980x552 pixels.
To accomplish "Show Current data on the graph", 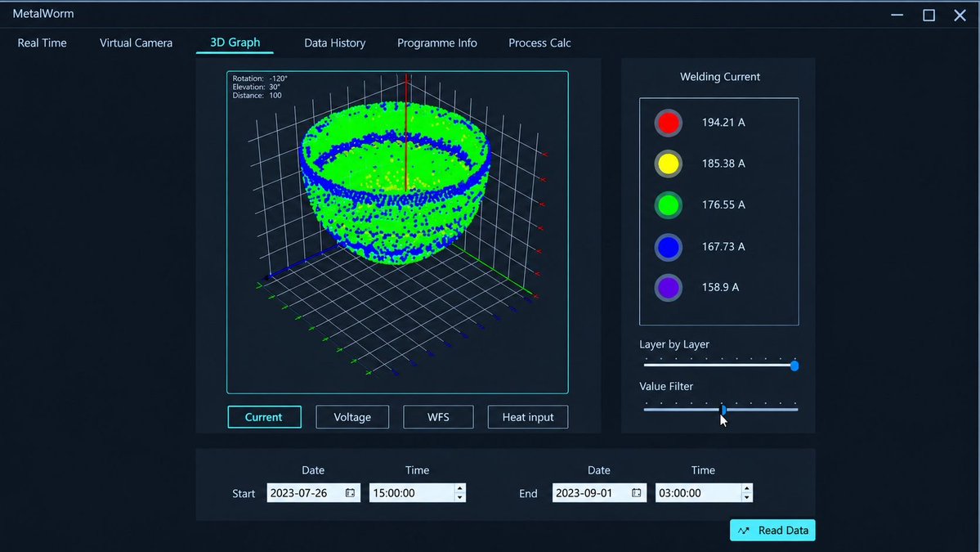I will click(x=264, y=417).
